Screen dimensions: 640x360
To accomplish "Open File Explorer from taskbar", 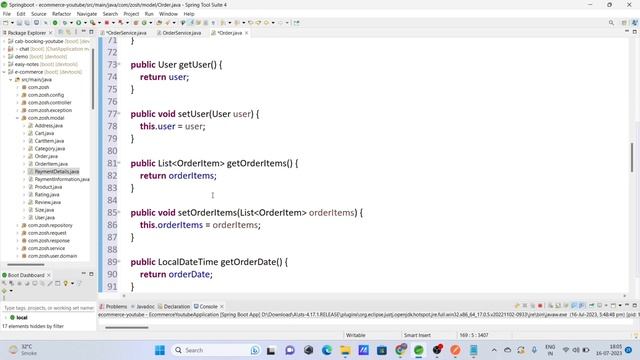I will click(345, 350).
